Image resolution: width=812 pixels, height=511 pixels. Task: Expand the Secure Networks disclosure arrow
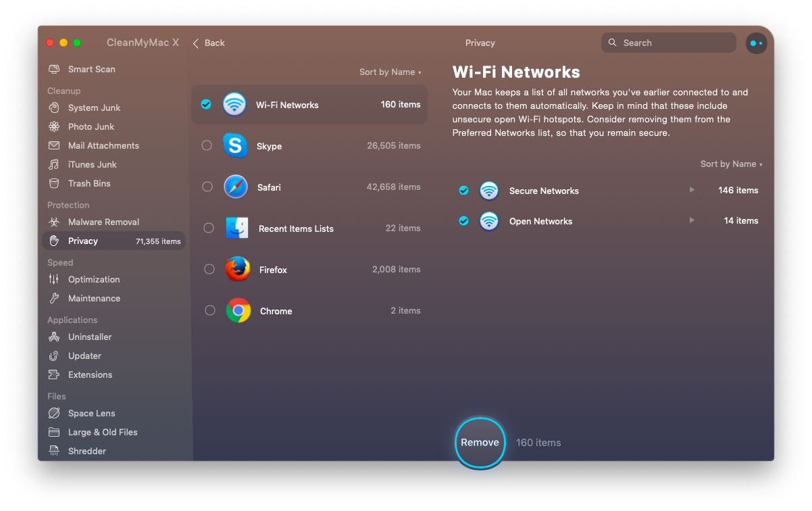click(x=692, y=190)
